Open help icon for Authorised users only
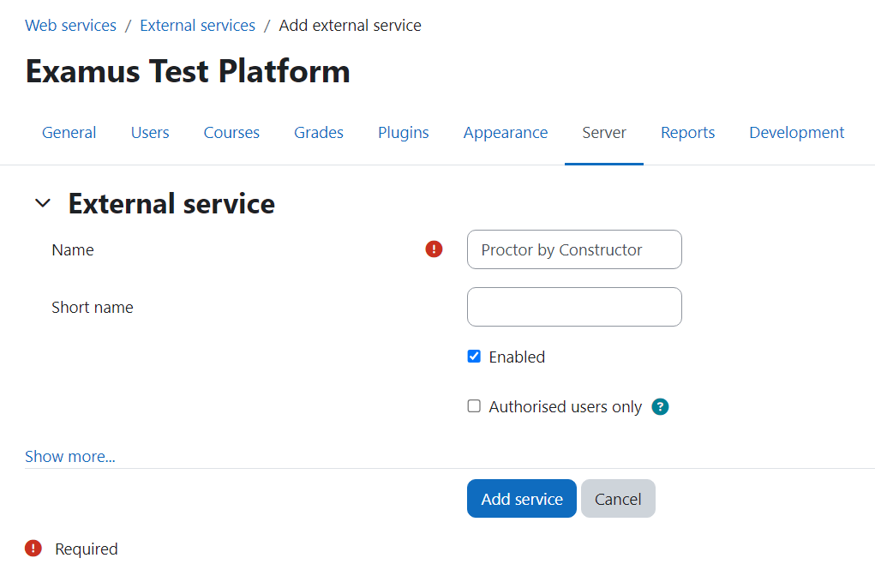This screenshot has width=875, height=588. click(x=660, y=407)
